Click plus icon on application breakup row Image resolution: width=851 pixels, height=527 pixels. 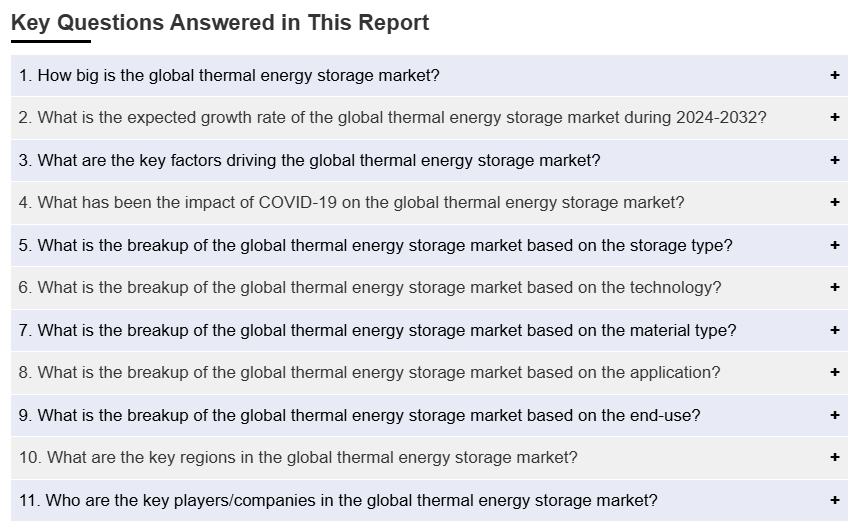[x=834, y=372]
